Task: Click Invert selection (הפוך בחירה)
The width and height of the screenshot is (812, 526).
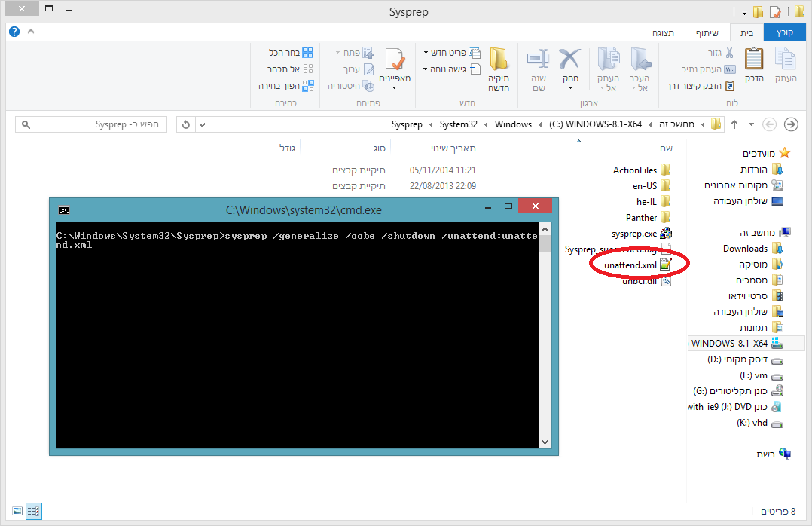Action: (286, 85)
